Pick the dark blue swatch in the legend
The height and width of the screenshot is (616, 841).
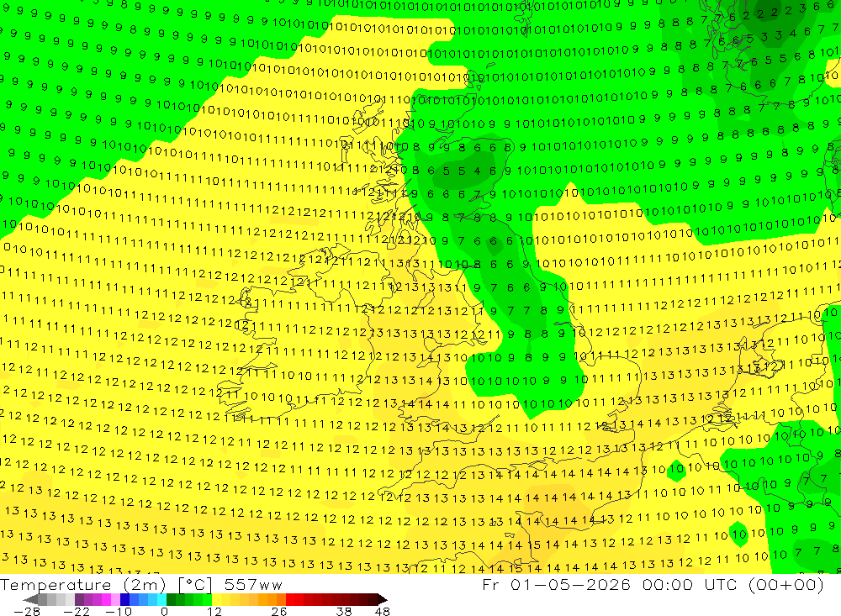point(124,599)
